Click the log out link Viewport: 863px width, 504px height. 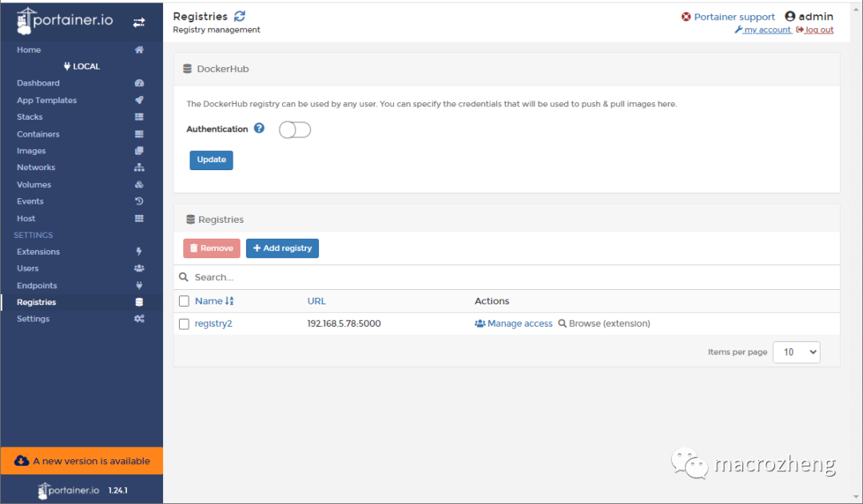815,30
